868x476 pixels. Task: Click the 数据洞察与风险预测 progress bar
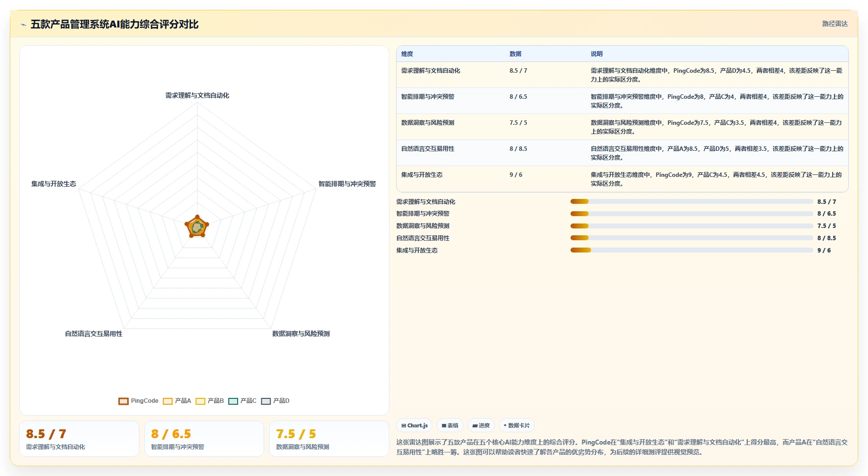692,226
